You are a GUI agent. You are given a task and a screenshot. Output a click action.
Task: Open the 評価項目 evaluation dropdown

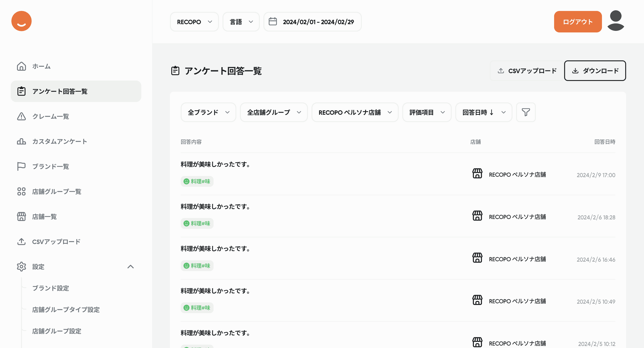[x=426, y=112]
